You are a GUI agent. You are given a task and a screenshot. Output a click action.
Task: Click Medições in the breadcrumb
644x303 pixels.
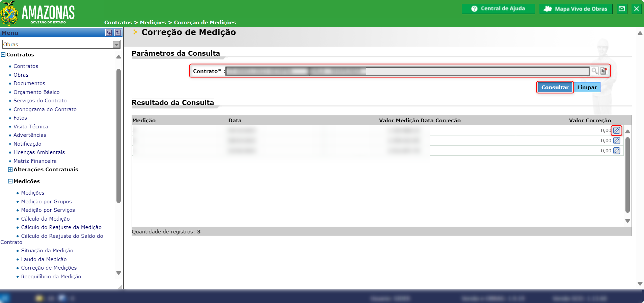[x=153, y=23]
